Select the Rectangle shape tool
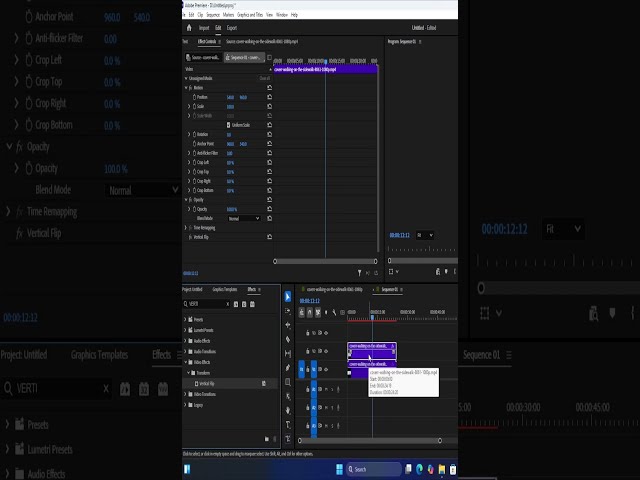 pos(287,382)
